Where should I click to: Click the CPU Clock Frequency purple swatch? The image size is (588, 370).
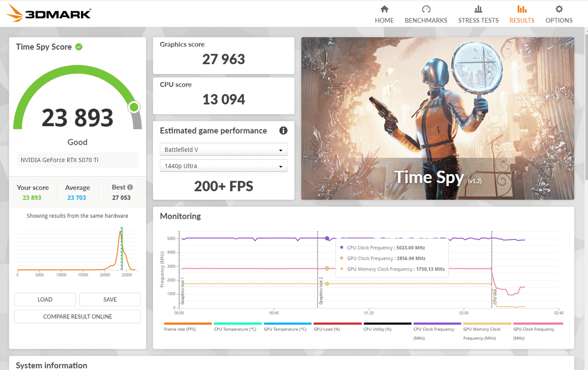(437, 324)
